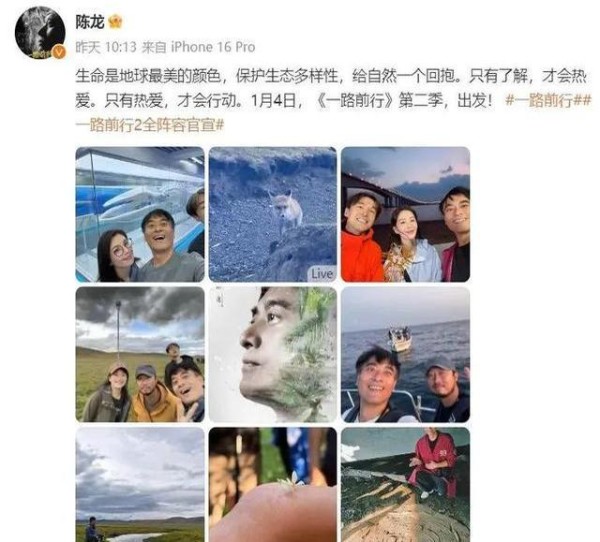Open the person in red squatting photo

406,485
